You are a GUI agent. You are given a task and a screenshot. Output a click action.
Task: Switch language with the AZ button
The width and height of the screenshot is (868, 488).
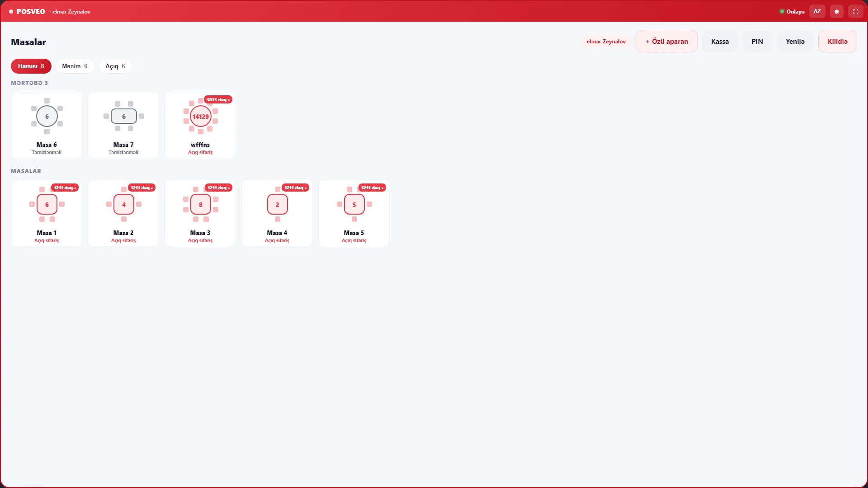(x=817, y=12)
